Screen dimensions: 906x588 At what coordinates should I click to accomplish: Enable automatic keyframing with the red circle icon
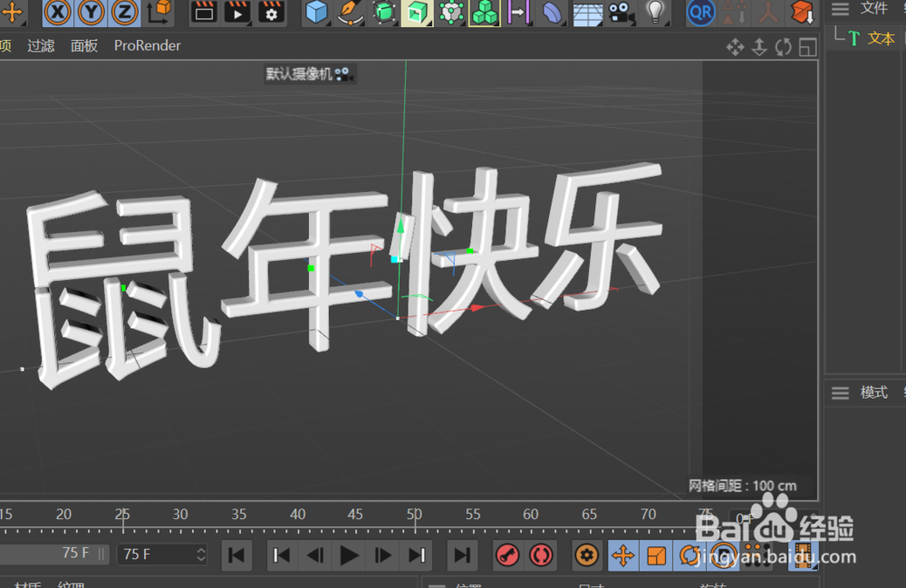pyautogui.click(x=542, y=555)
